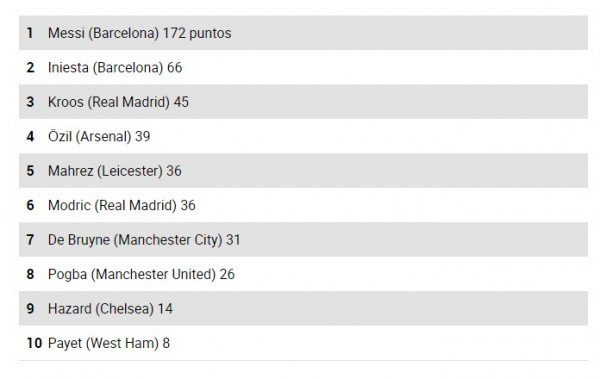Click rank number 4 beside Özil
This screenshot has height=379, width=600.
[30, 136]
